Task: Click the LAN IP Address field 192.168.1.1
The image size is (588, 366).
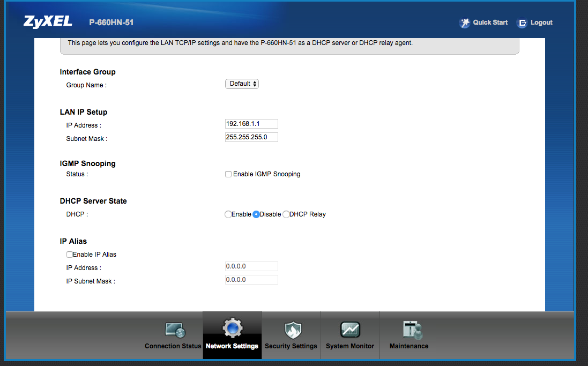Action: [x=251, y=124]
